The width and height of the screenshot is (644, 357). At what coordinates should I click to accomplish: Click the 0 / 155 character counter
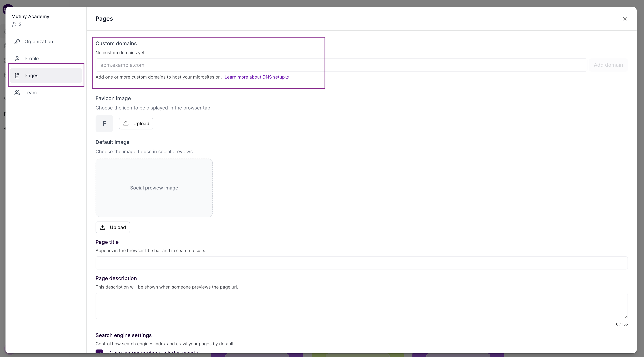click(x=622, y=324)
